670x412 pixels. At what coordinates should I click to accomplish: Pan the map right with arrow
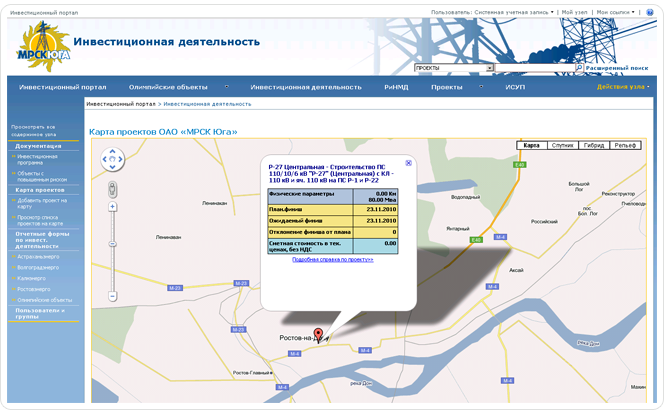(x=120, y=159)
